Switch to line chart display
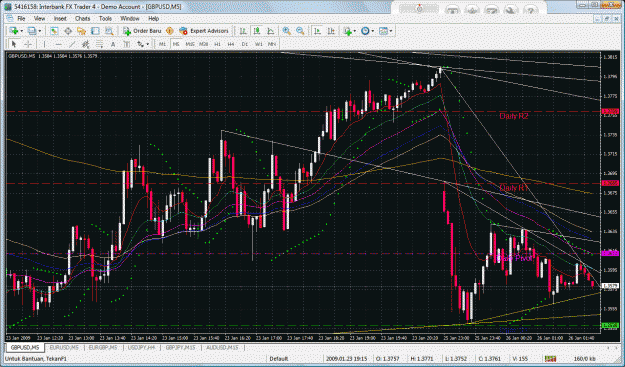The width and height of the screenshot is (625, 367). (271, 31)
